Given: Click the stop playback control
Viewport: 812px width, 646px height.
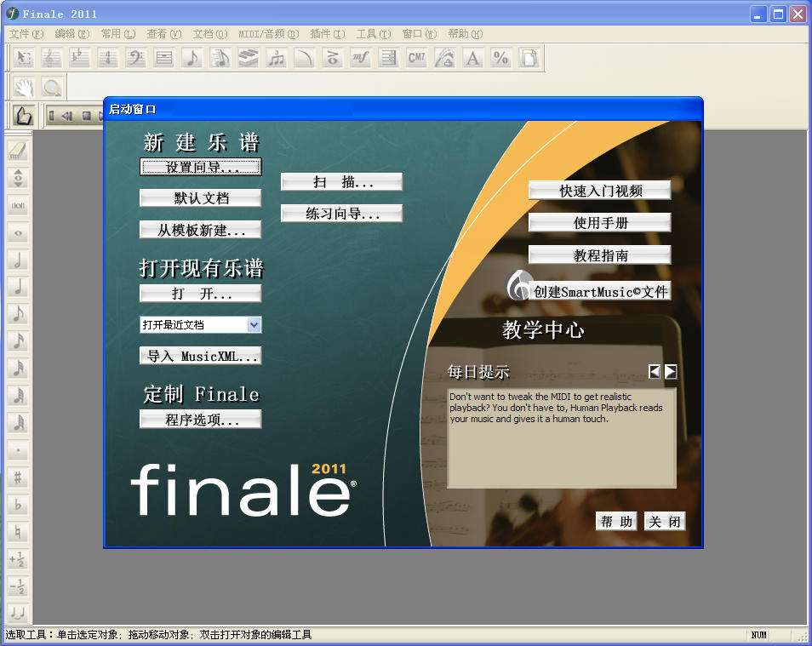Looking at the screenshot, I should click(x=87, y=116).
